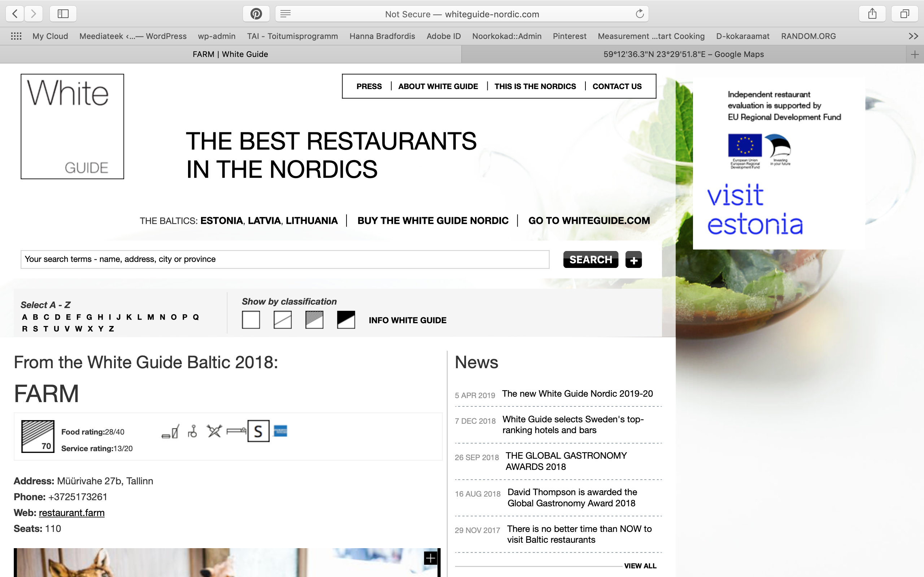Click the Pinterest extension icon in toolbar
Screen dimensions: 924x577
[256, 14]
